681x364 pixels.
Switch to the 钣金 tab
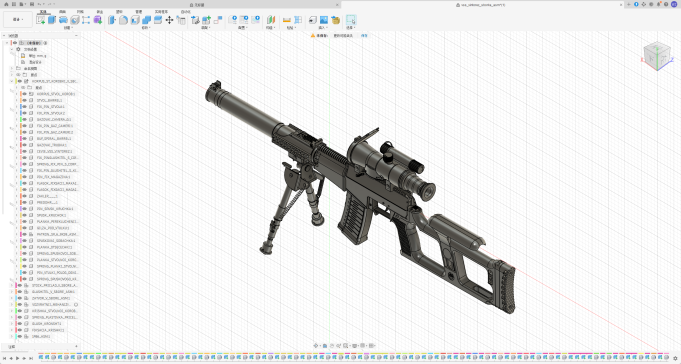coord(100,12)
